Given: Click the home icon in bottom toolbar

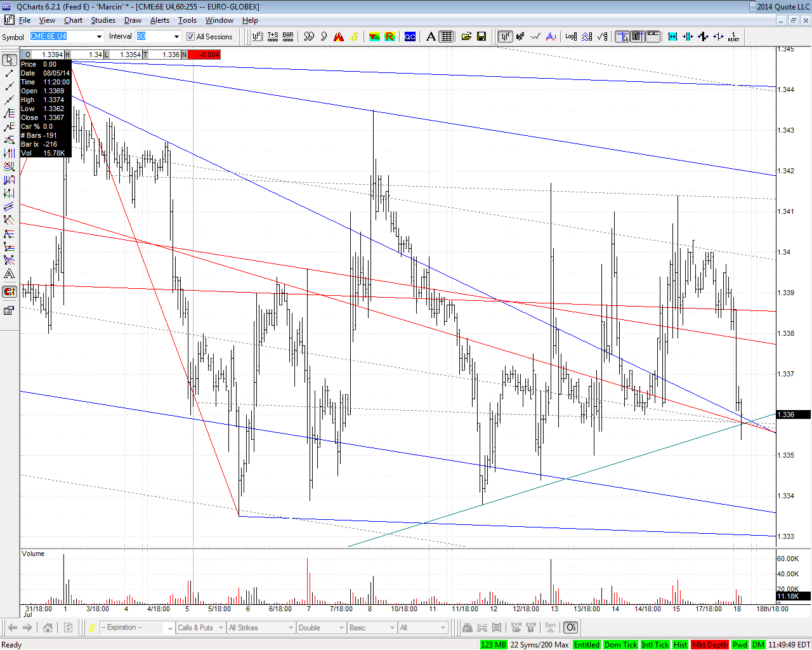Looking at the screenshot, I should pos(48,628).
